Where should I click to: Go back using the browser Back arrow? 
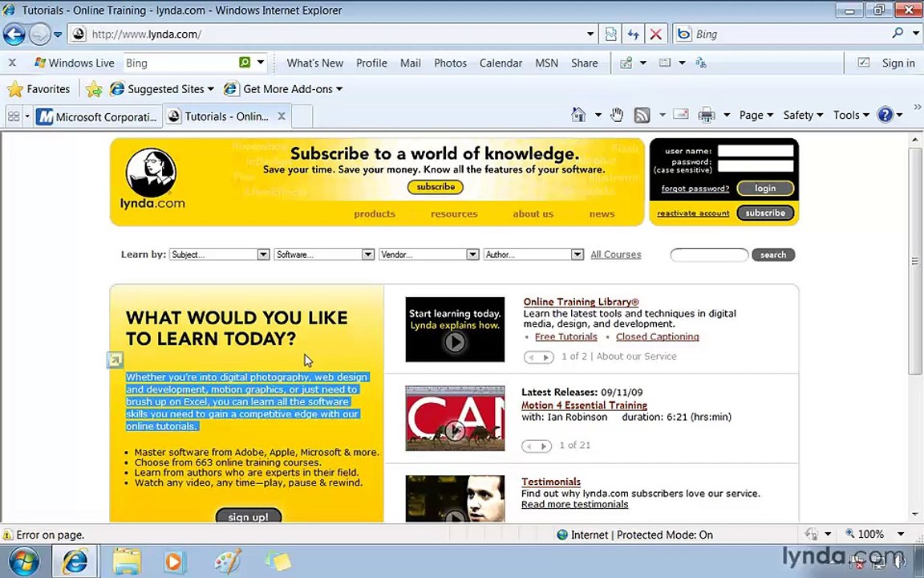(14, 35)
